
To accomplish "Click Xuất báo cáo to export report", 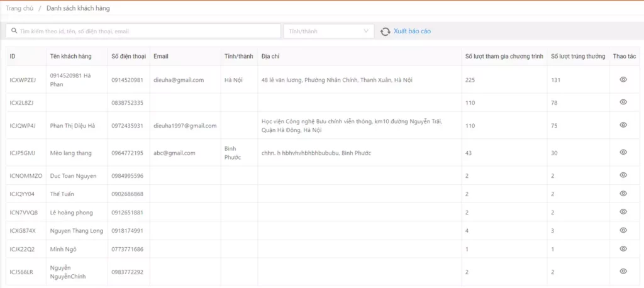I will click(412, 31).
